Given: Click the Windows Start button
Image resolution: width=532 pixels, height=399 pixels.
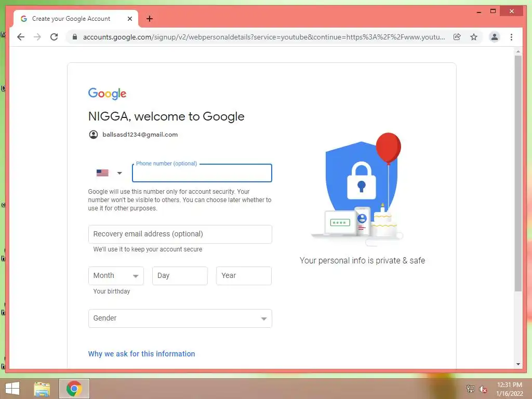Looking at the screenshot, I should pos(12,389).
